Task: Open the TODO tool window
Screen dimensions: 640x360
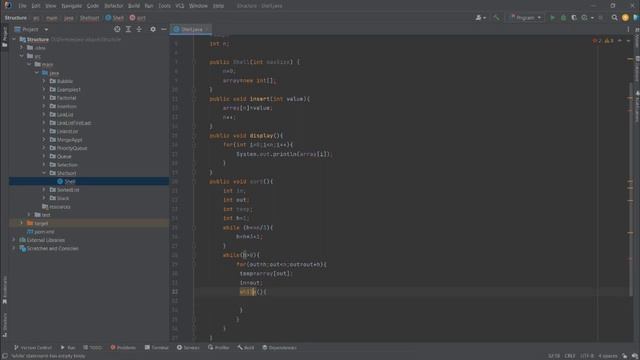Action: point(92,348)
